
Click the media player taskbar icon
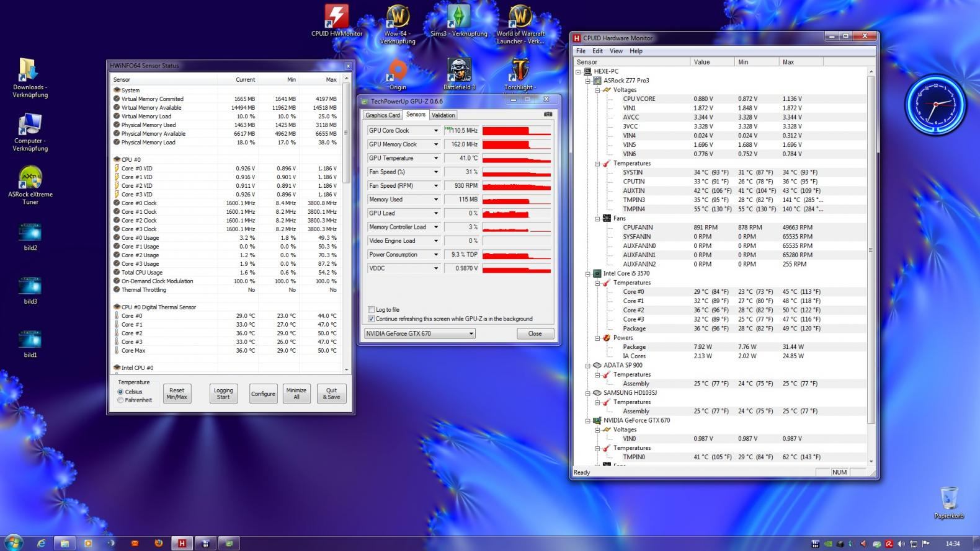tap(88, 543)
